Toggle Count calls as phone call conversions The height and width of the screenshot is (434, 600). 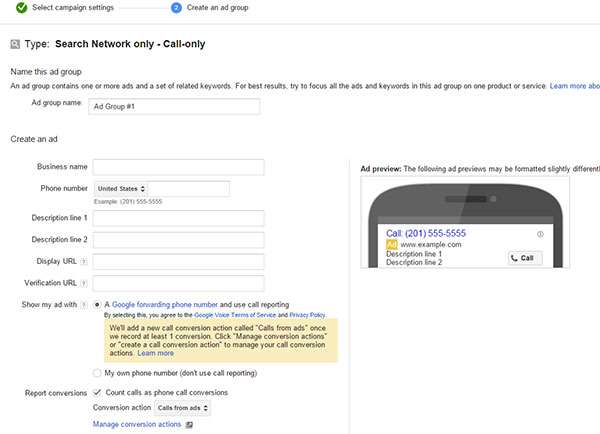(x=97, y=392)
